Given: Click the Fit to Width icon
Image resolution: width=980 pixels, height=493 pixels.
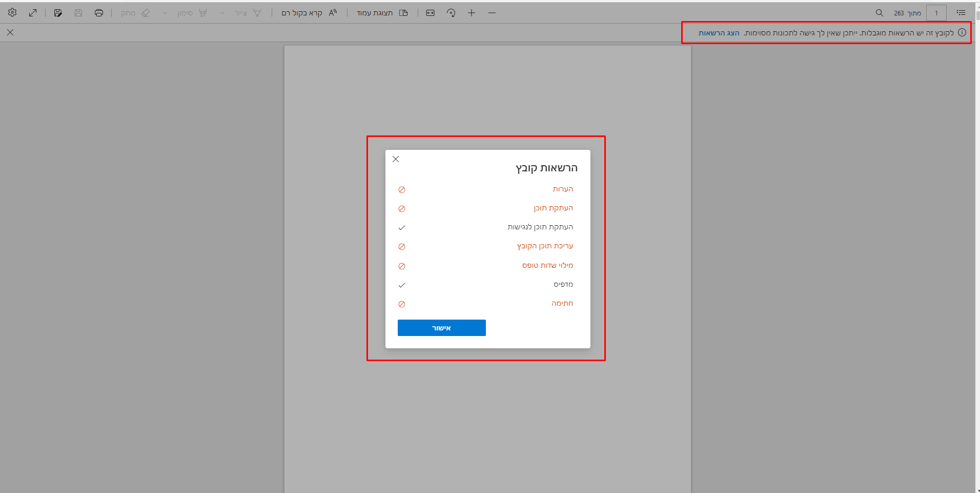Looking at the screenshot, I should (431, 13).
